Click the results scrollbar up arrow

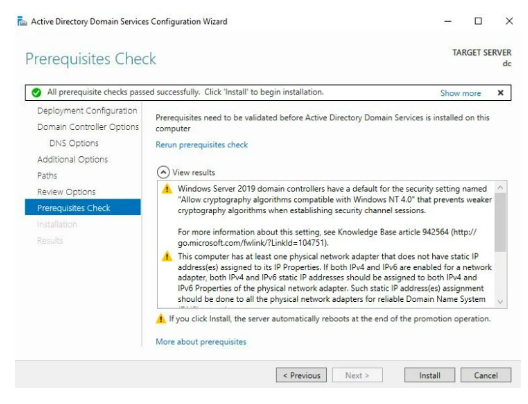point(500,187)
